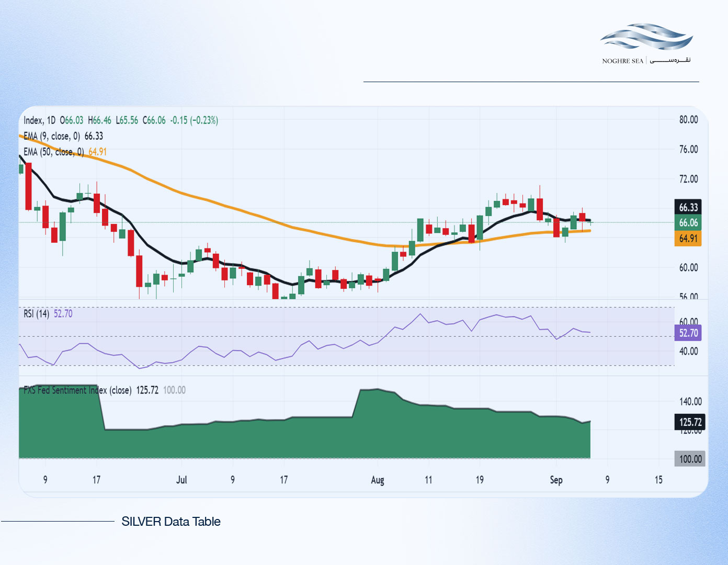This screenshot has height=565, width=728.
Task: Click the 80.00 price axis label
Action: [x=688, y=120]
